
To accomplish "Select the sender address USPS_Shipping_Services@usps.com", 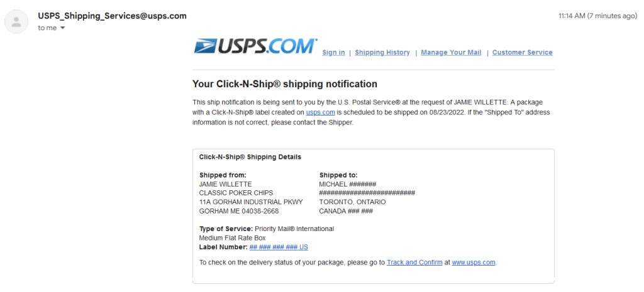I will (112, 16).
